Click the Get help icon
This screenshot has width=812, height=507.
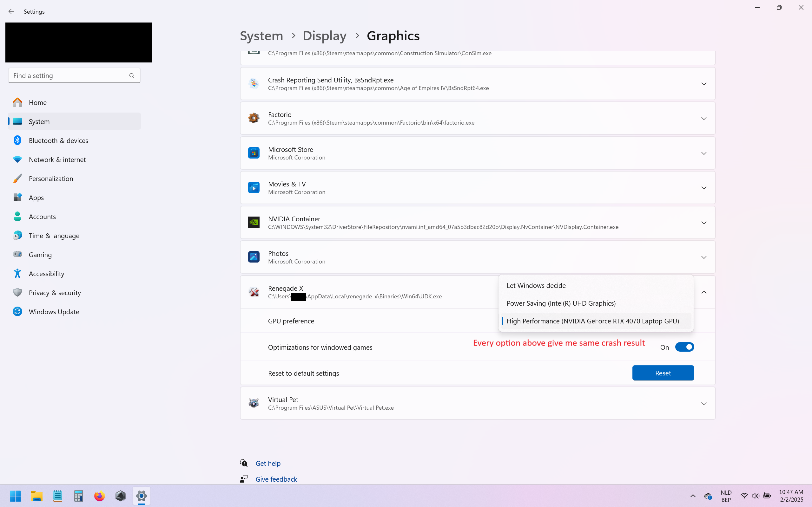(244, 463)
